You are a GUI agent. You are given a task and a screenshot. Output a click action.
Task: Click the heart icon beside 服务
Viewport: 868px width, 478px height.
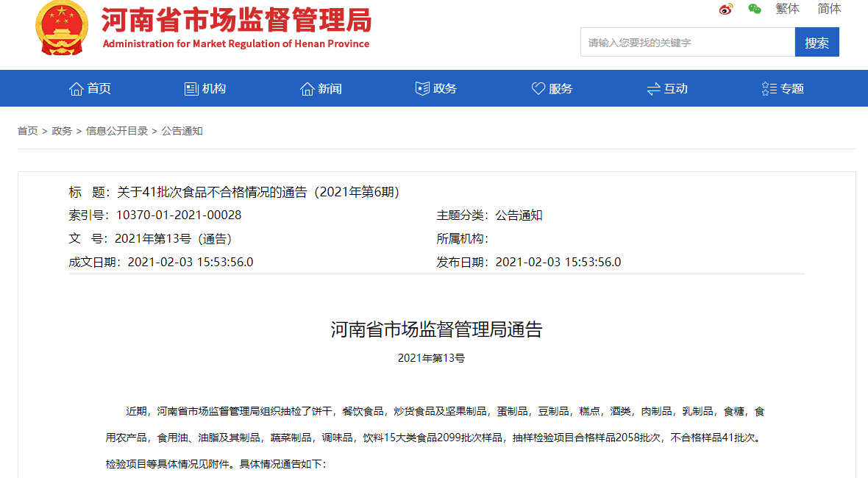point(538,88)
